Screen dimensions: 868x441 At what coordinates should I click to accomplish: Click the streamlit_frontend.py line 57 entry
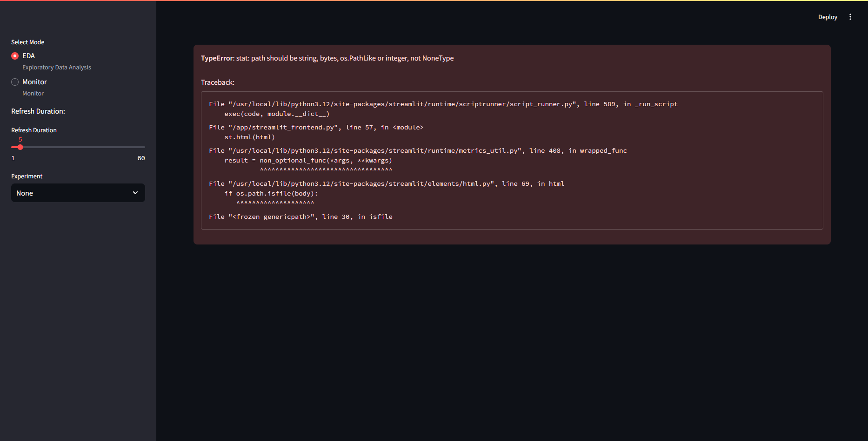point(316,127)
